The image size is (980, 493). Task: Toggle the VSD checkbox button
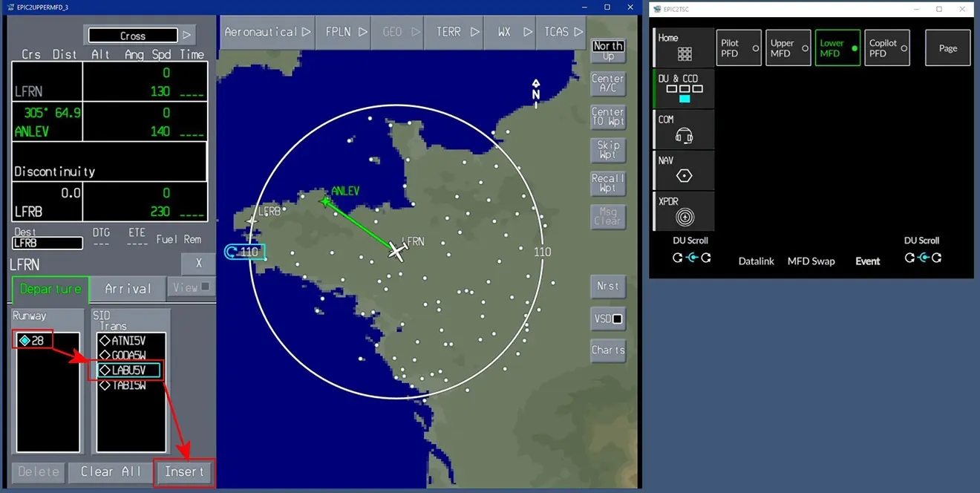[608, 319]
